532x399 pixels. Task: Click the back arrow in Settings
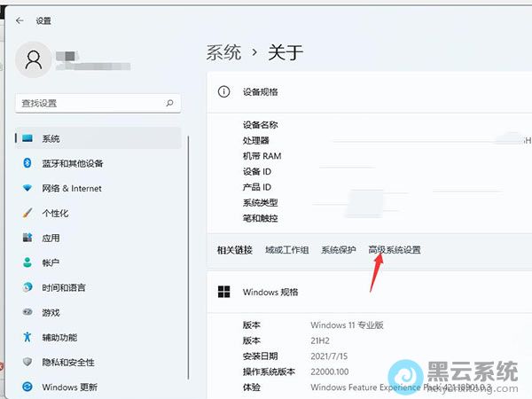click(x=19, y=20)
